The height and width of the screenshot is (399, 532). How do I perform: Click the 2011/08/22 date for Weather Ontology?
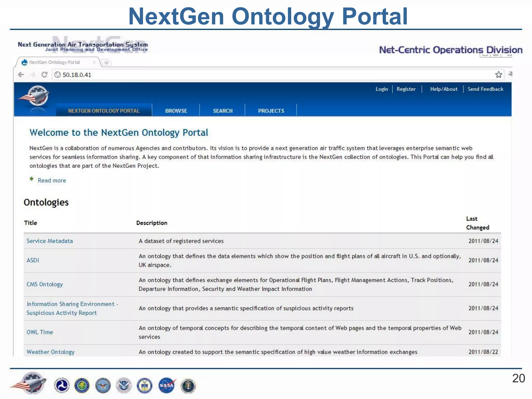pos(483,352)
